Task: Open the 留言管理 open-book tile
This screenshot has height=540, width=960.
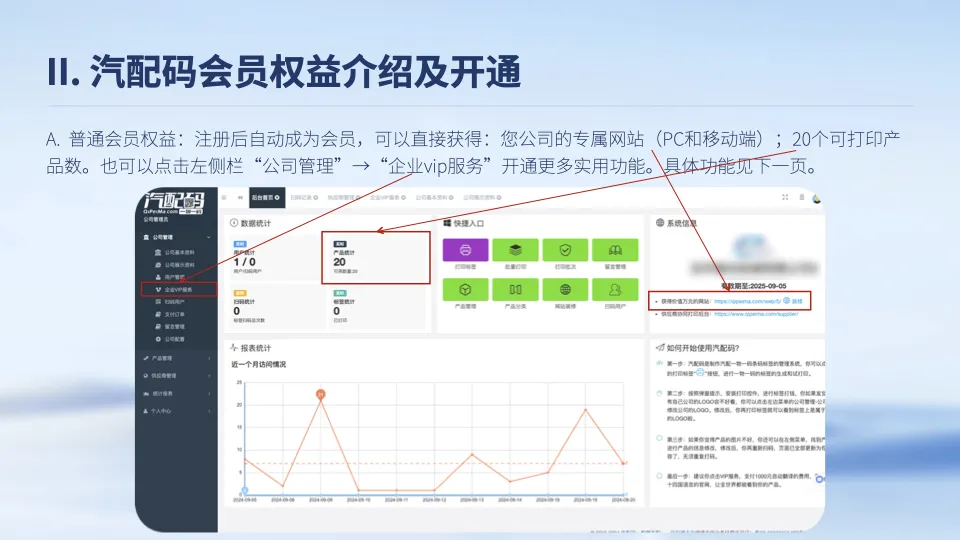Action: pyautogui.click(x=615, y=250)
